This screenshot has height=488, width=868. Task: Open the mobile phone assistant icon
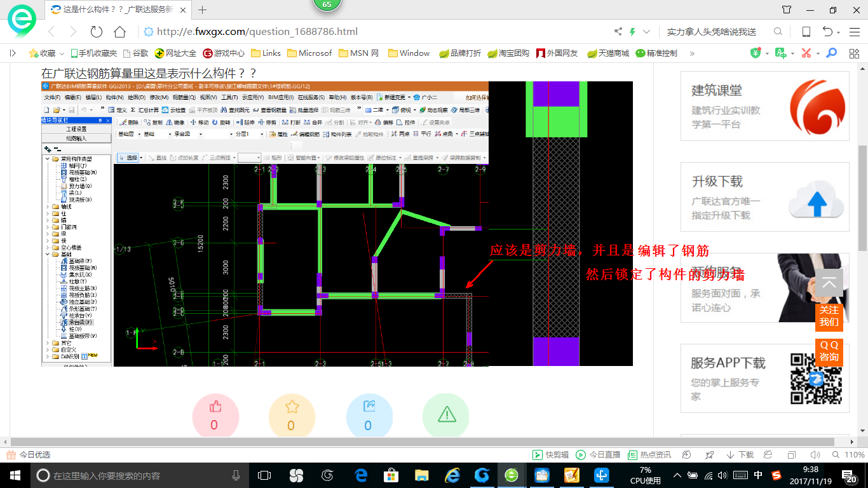point(806,32)
